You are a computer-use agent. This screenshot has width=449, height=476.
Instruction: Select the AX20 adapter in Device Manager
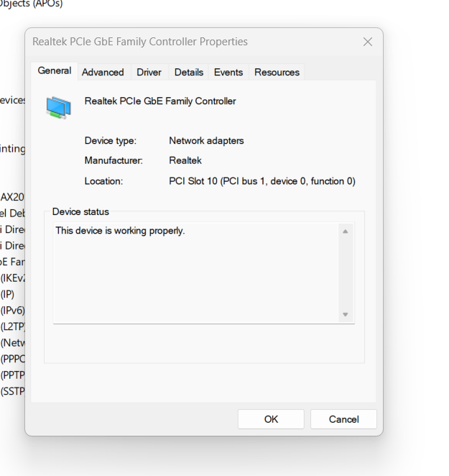point(12,197)
